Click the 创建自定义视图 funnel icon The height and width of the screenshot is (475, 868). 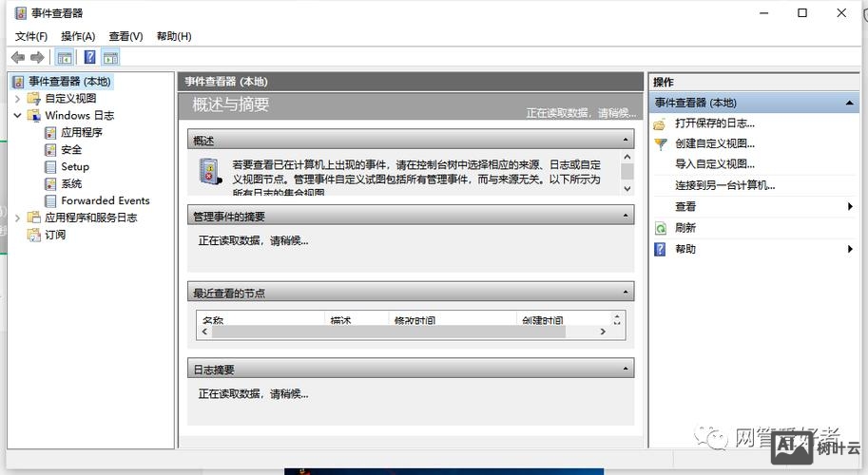coord(661,144)
